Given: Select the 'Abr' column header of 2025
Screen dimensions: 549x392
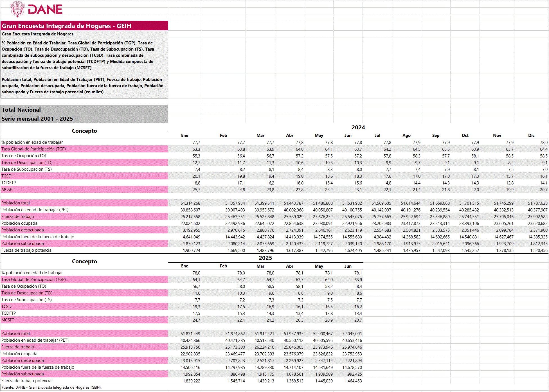Looking at the screenshot, I should 289,266.
